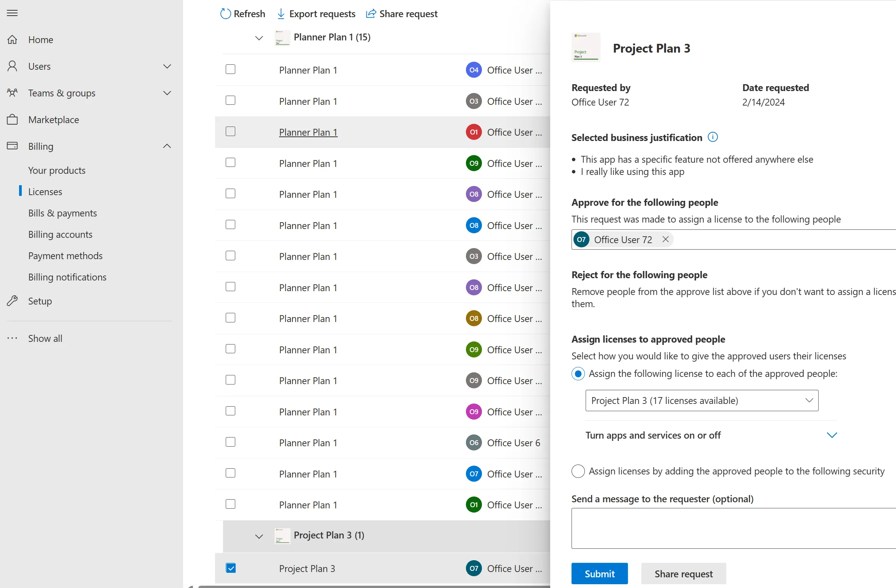
Task: Expand Turn apps and services on or off
Action: [832, 435]
